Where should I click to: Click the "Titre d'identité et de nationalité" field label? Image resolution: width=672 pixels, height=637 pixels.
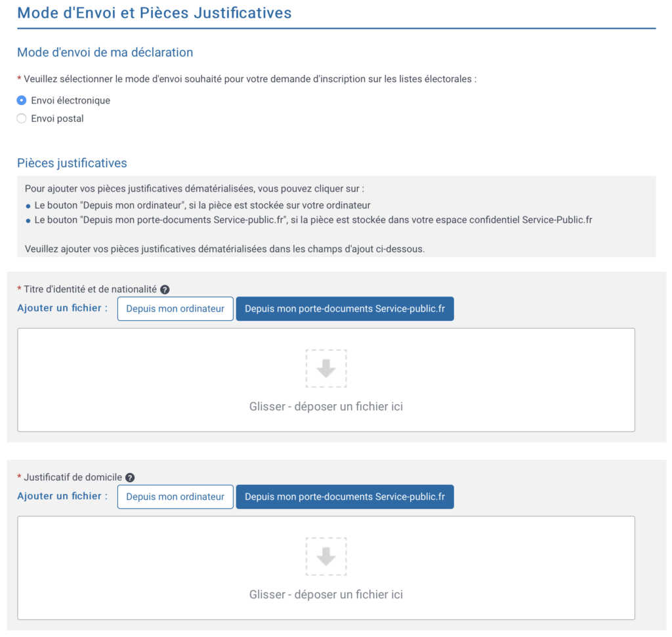(91, 289)
